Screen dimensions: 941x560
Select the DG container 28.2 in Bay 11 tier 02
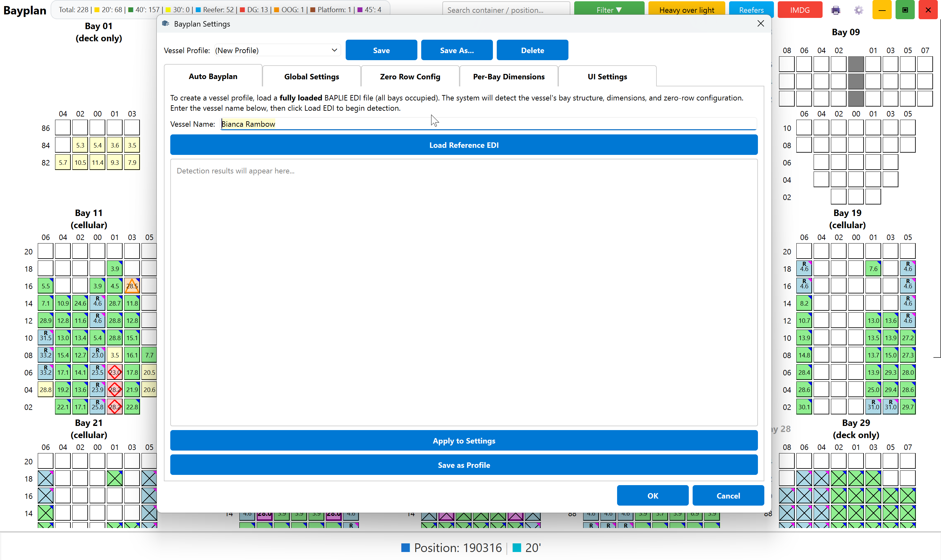(x=115, y=407)
